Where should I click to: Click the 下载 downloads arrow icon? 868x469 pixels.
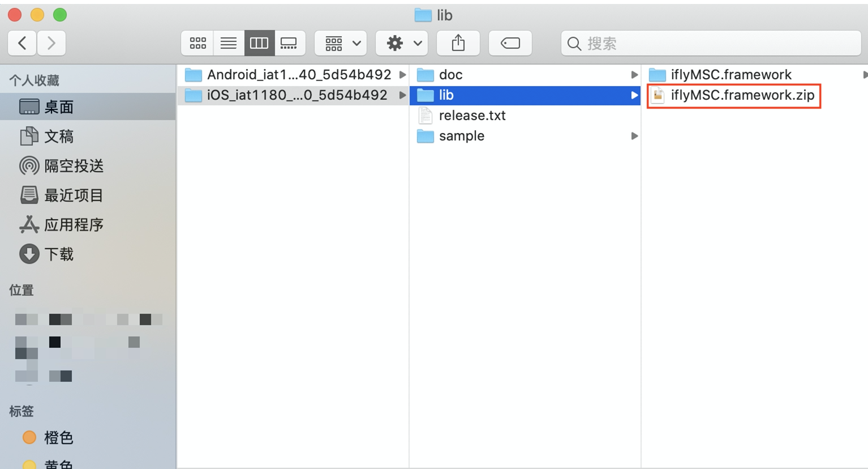(x=29, y=254)
